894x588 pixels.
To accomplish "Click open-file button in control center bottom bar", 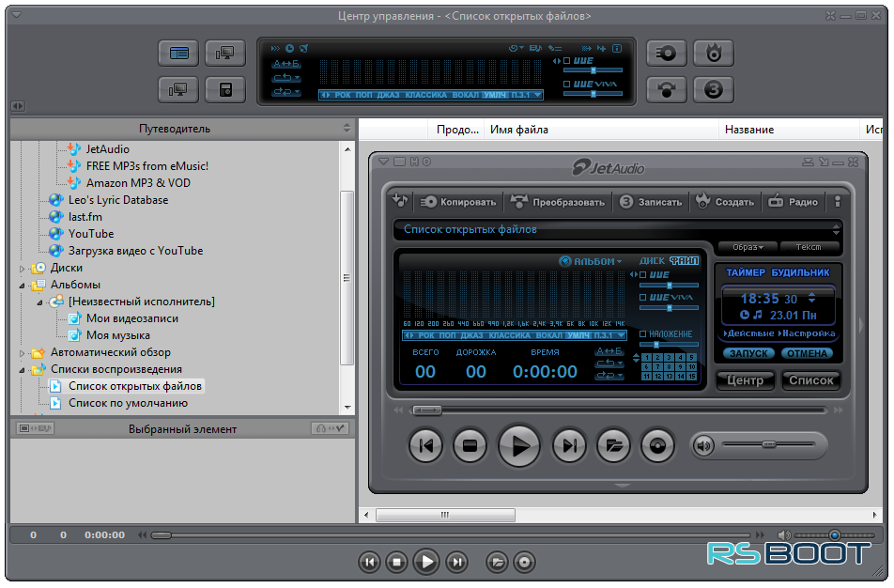I will (x=497, y=563).
